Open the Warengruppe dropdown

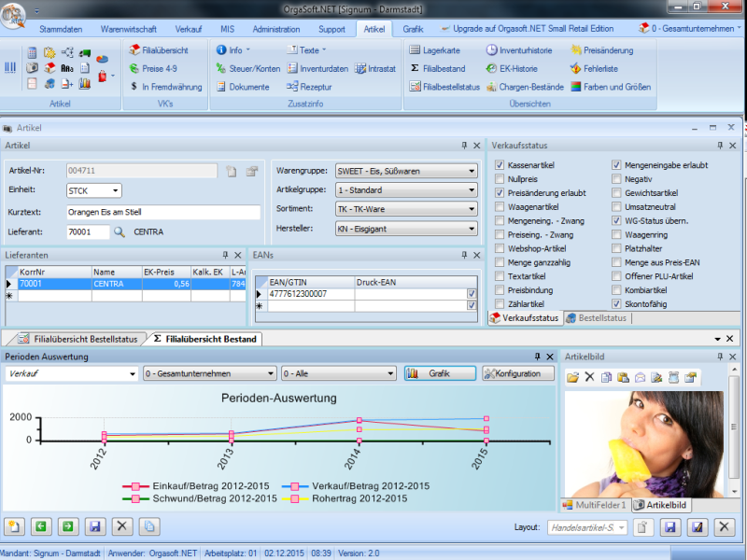pyautogui.click(x=472, y=171)
